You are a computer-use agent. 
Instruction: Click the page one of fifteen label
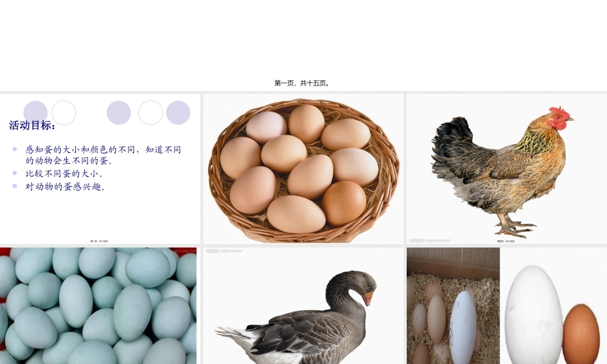pos(302,83)
